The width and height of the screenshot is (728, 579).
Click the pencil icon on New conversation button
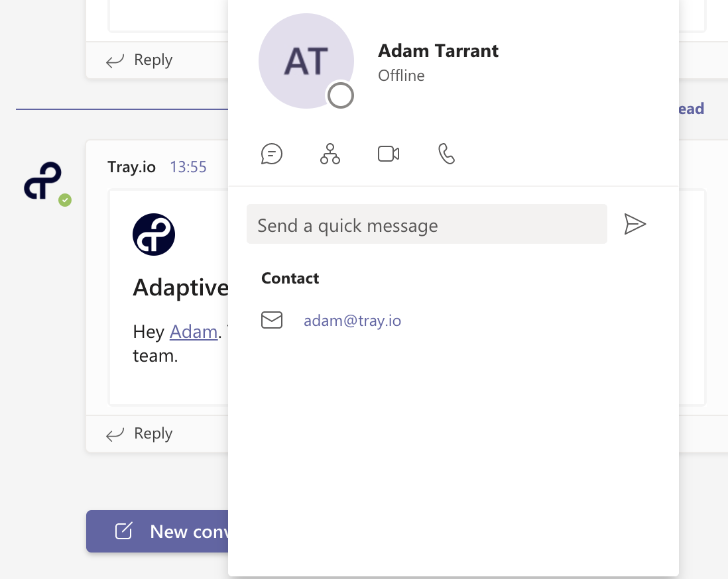click(123, 531)
